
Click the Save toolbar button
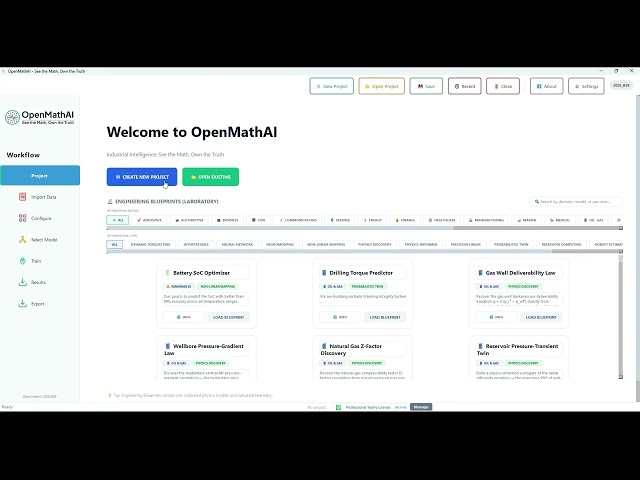pyautogui.click(x=426, y=86)
